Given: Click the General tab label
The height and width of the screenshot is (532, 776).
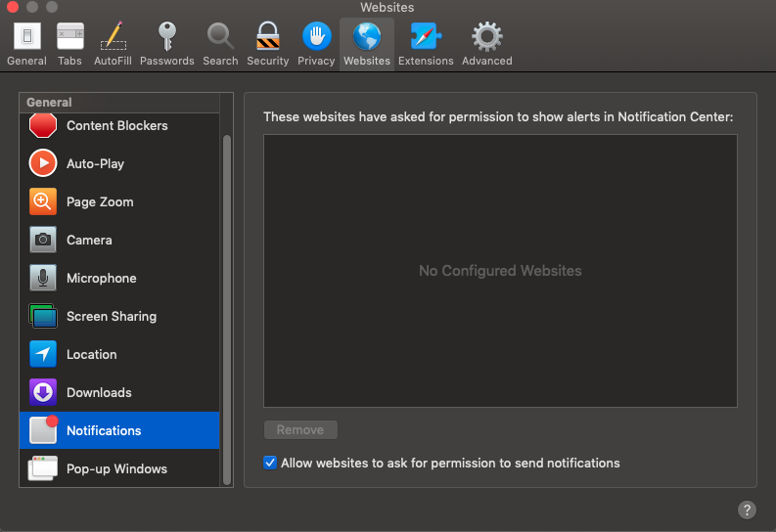Looking at the screenshot, I should tap(26, 61).
